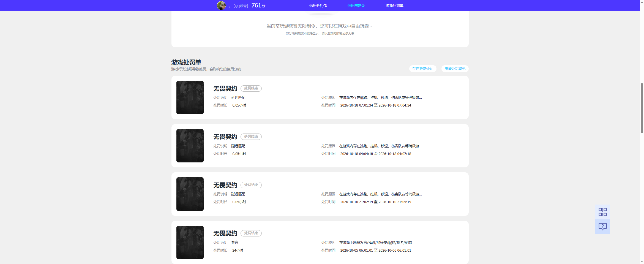644x264 pixels.
Task: Click truncated penalty reason on 21:02:19 card
Action: pos(380,194)
